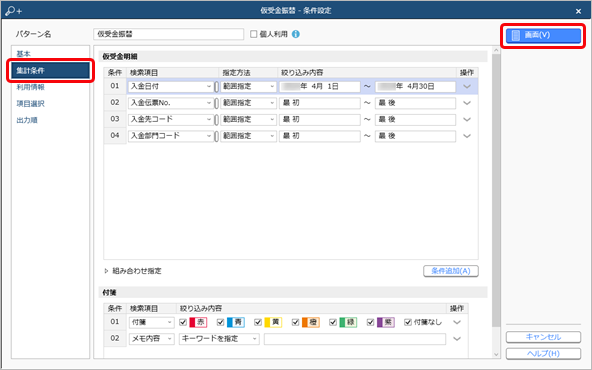Switch to the 利用情報 tab
This screenshot has width=592, height=370.
[30, 87]
